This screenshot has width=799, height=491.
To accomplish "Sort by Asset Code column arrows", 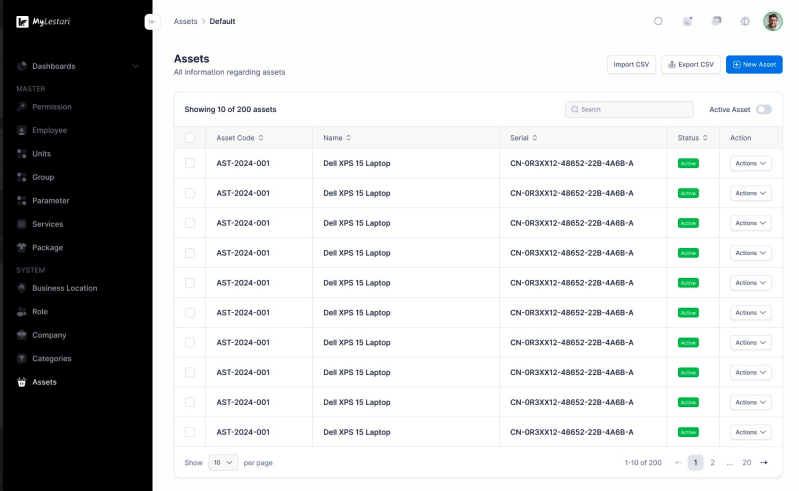I will [x=261, y=138].
